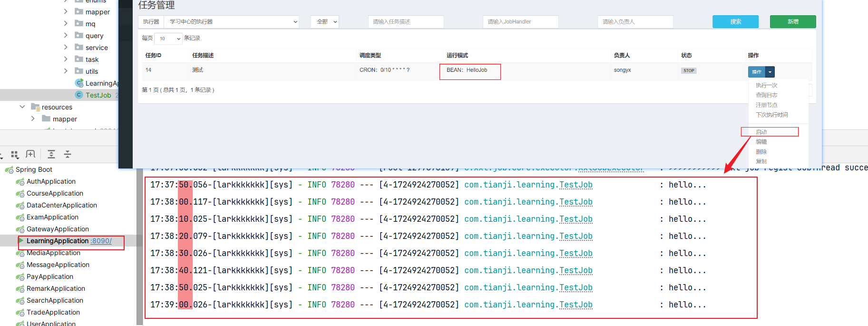Click the TradeApplication spring icon
The image size is (868, 326).
point(20,313)
